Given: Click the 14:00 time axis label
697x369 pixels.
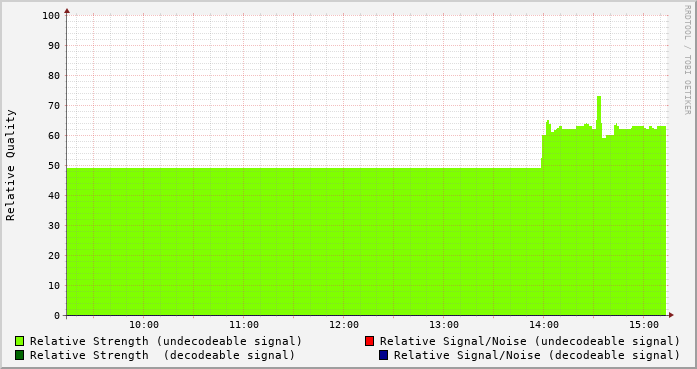Looking at the screenshot, I should [544, 325].
